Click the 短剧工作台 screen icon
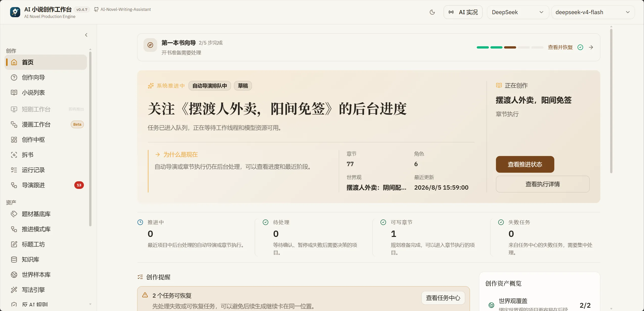The height and width of the screenshot is (311, 644). (x=14, y=109)
